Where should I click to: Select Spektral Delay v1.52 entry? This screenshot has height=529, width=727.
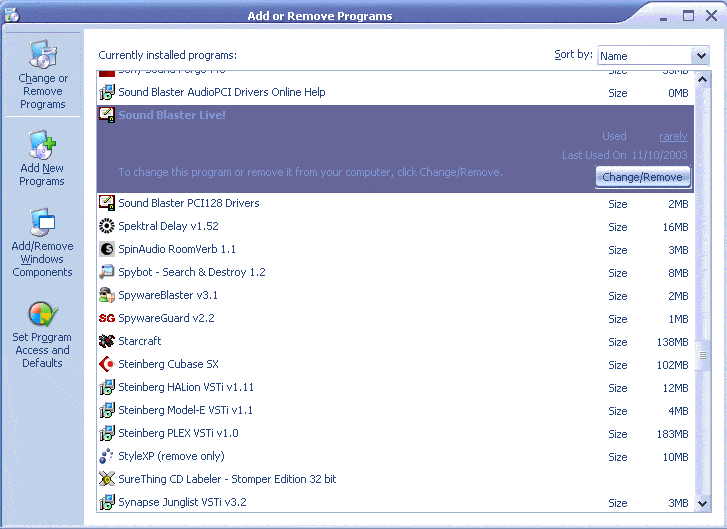tap(395, 226)
